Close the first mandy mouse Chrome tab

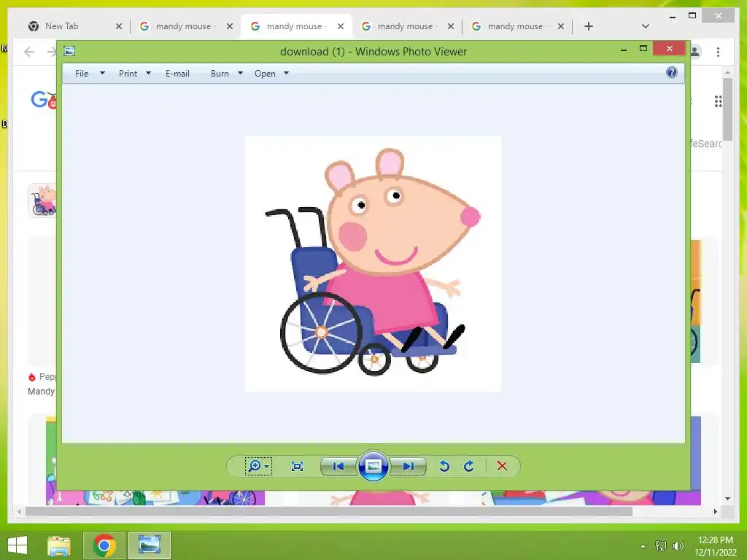click(x=230, y=26)
